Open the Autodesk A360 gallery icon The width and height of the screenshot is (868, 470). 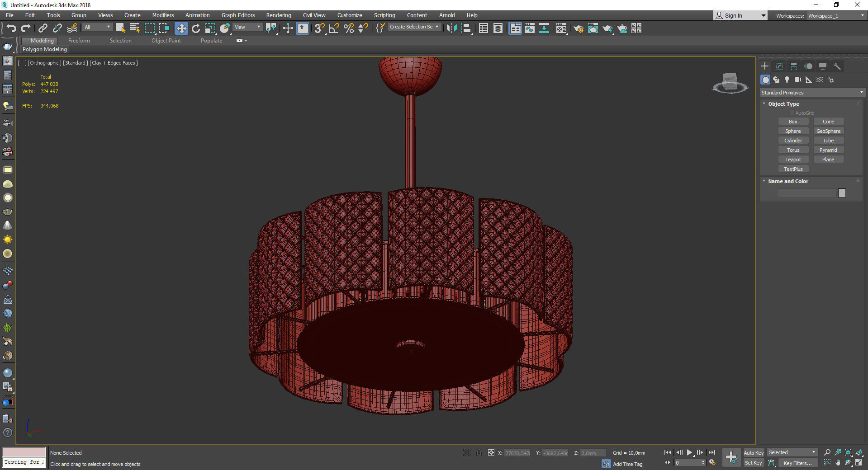pos(636,28)
